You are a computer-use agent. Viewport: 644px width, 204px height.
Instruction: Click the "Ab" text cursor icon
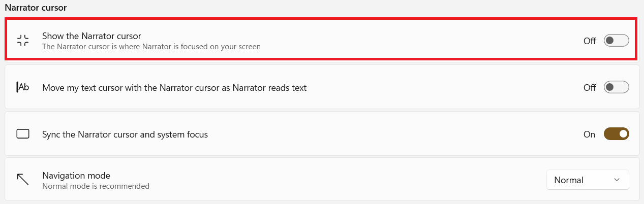click(x=23, y=87)
